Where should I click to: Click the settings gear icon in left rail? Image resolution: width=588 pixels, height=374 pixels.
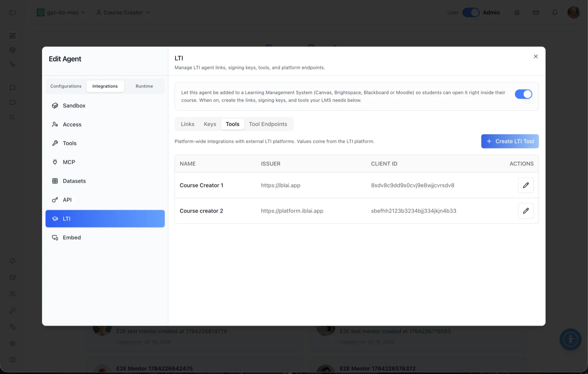12,344
